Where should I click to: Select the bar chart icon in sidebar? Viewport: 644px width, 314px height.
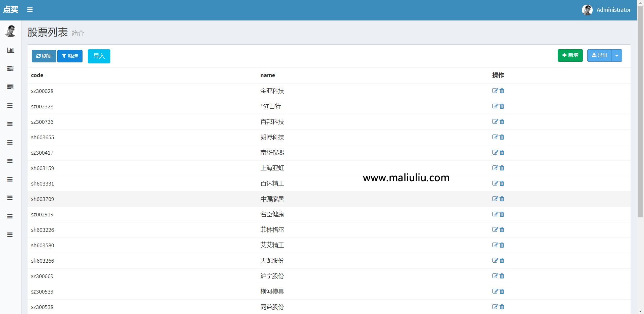coord(10,50)
